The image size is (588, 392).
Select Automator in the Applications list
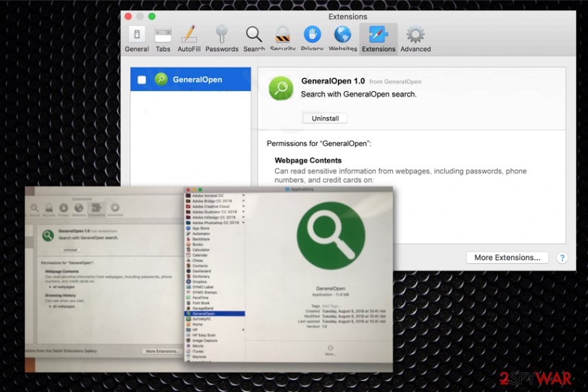point(215,233)
